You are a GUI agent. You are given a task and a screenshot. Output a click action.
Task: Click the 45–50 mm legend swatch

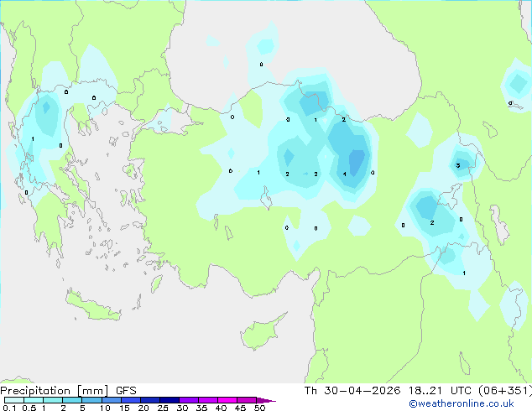(247, 400)
